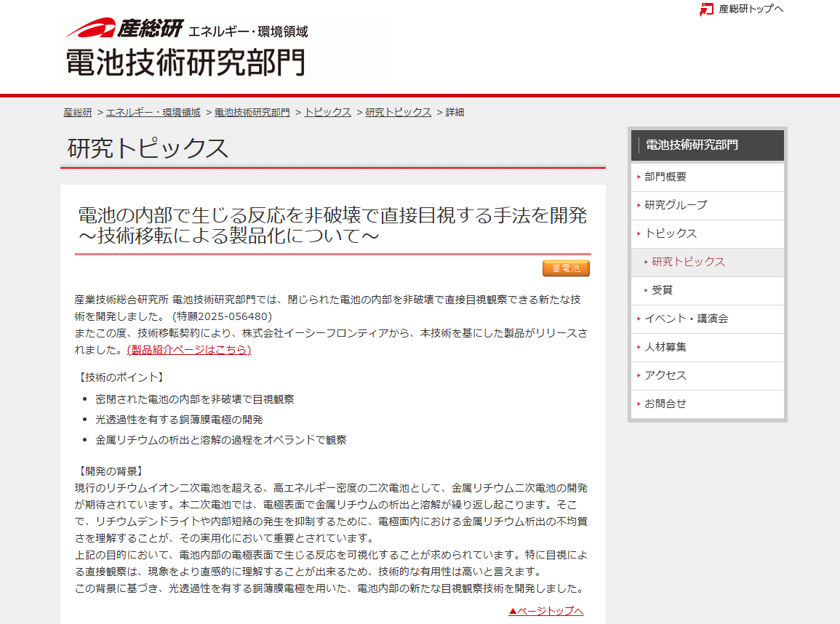This screenshot has height=624, width=840.
Task: Click the AIST logo in the header
Action: tap(124, 29)
